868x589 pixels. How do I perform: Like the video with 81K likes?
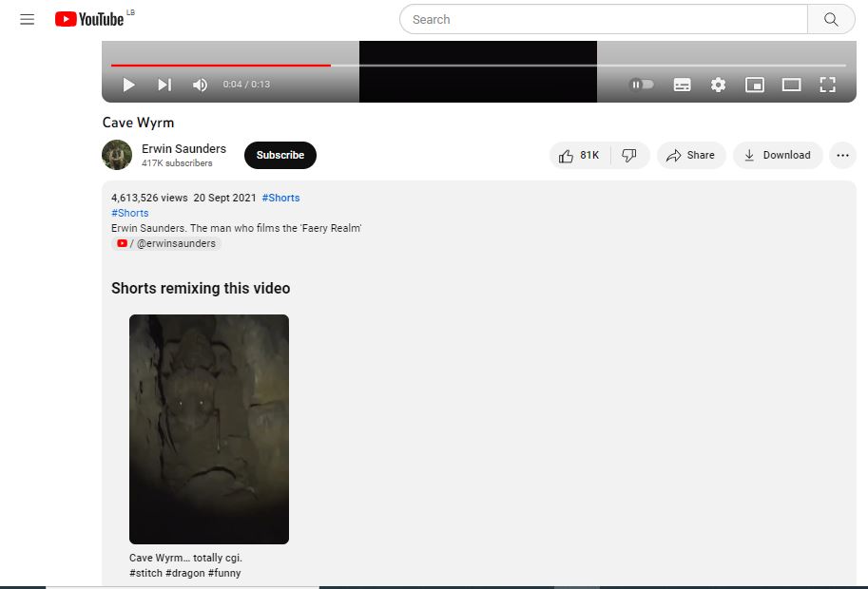click(579, 155)
